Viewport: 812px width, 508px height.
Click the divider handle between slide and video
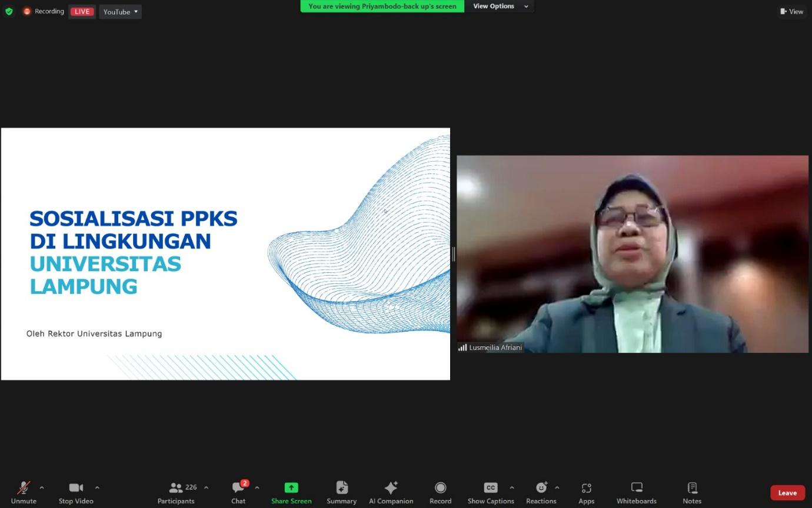click(x=453, y=254)
